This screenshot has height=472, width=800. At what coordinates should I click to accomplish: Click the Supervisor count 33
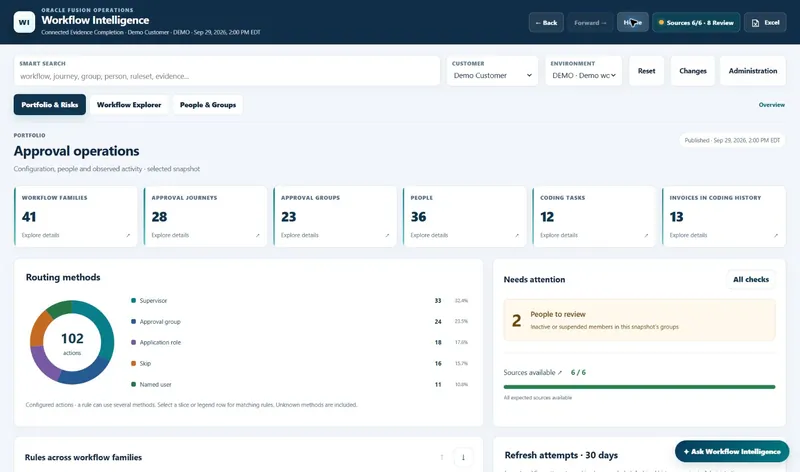point(438,301)
